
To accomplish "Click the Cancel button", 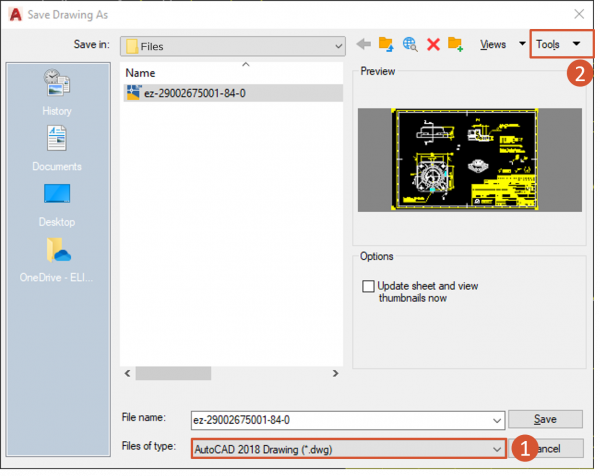I will 548,448.
